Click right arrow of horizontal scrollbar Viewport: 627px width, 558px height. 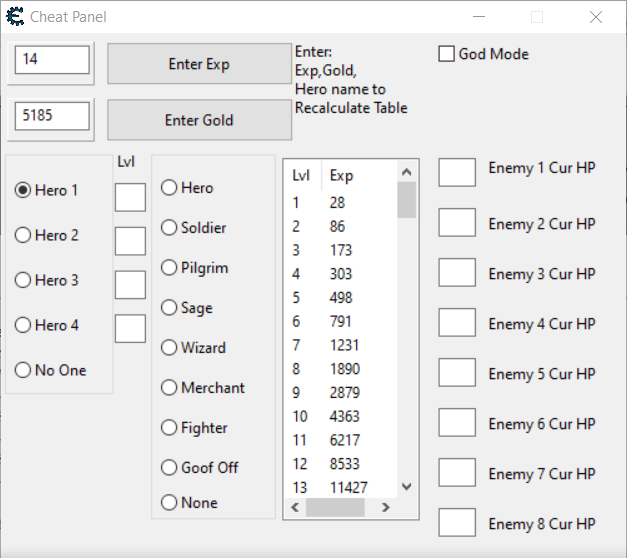point(383,508)
